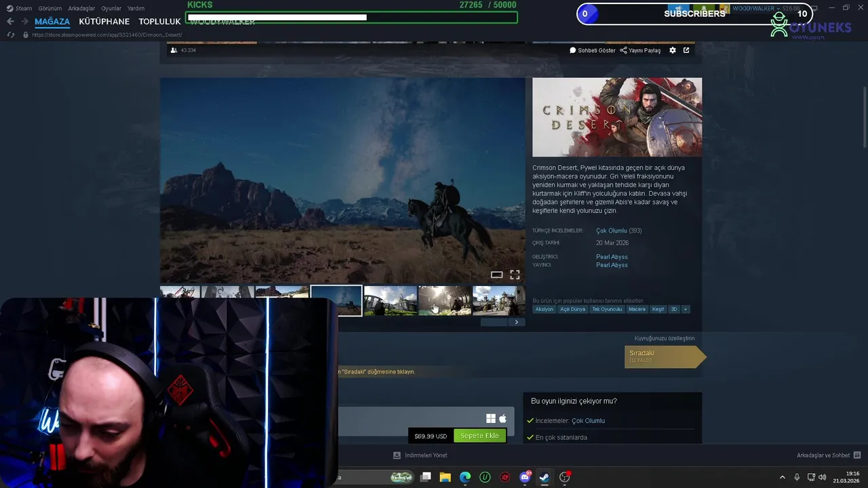The height and width of the screenshot is (488, 868).
Task: Open Kuyruğunuzu özelleştirin link
Action: click(665, 338)
